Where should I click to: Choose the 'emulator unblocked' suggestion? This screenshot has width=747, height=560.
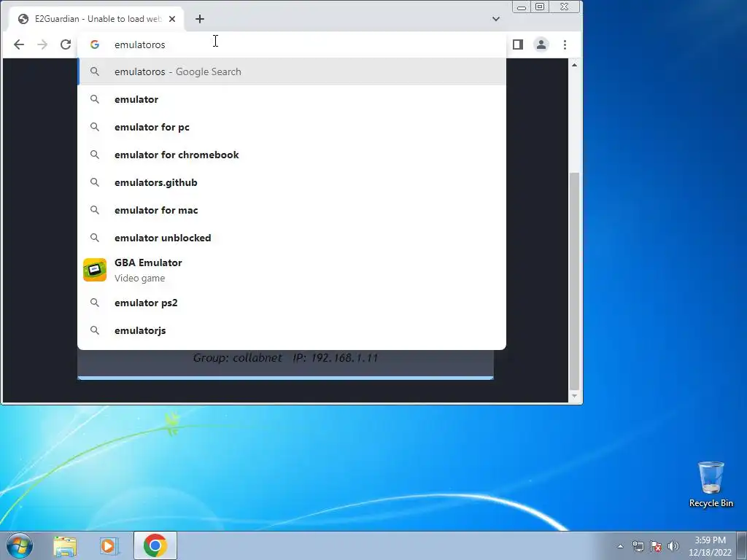coord(292,238)
